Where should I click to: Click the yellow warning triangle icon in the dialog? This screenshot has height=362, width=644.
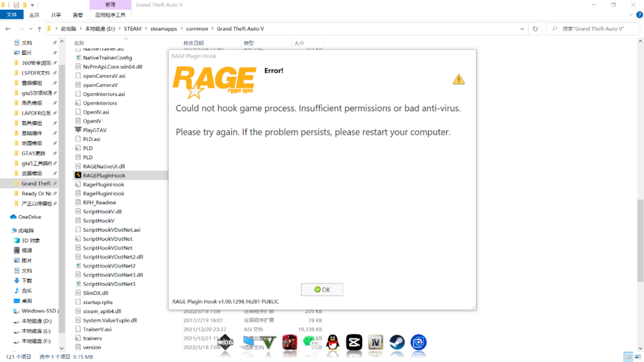pos(459,79)
